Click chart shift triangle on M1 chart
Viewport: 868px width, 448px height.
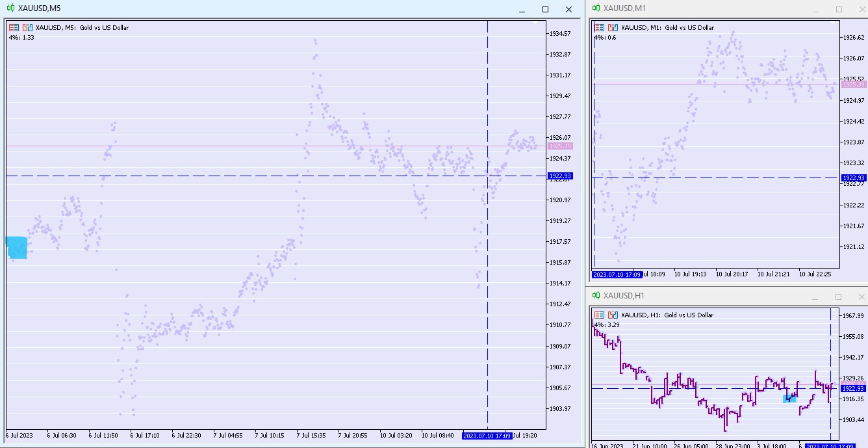coord(834,23)
